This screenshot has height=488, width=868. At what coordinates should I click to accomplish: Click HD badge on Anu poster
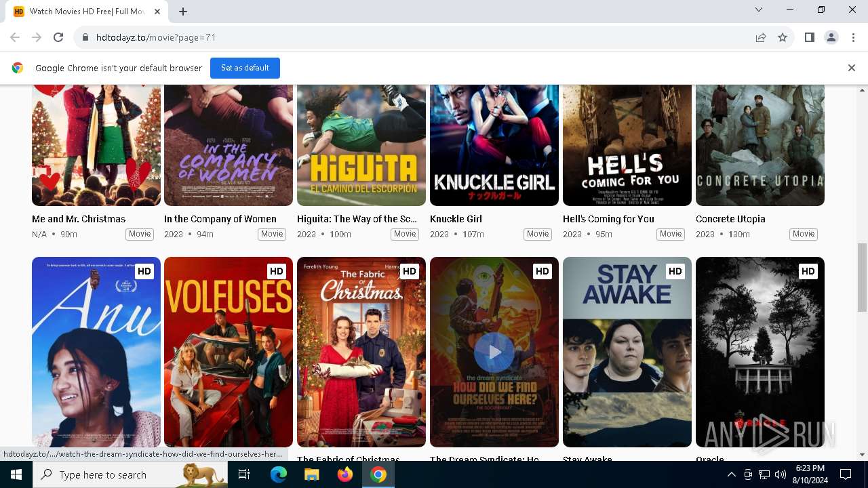pyautogui.click(x=144, y=271)
